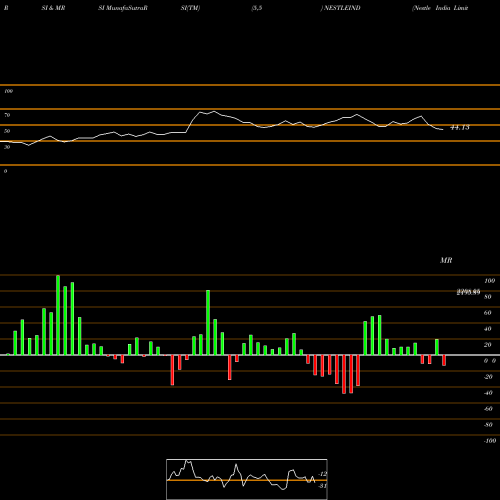Click the 'Nestle India Limit' company name text
500x500 pixels.
[440, 8]
